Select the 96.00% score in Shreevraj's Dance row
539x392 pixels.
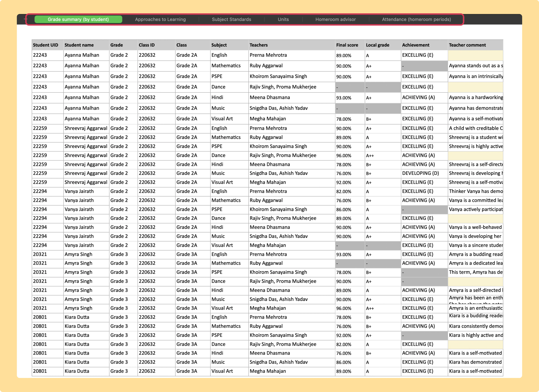click(x=350, y=156)
